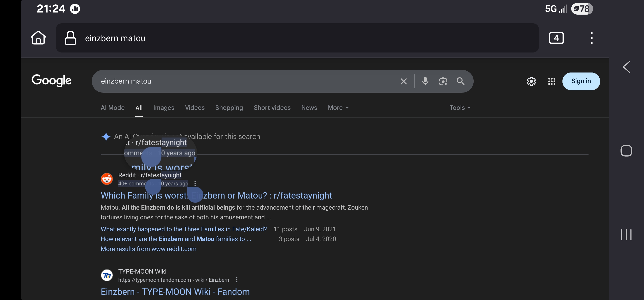
Task: Open TYPE-MOON Wiki result's three-dot options
Action: (x=236, y=280)
